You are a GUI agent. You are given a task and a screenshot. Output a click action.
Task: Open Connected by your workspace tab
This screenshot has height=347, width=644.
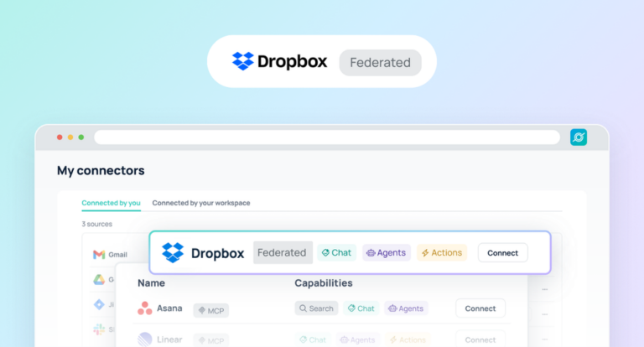[201, 203]
